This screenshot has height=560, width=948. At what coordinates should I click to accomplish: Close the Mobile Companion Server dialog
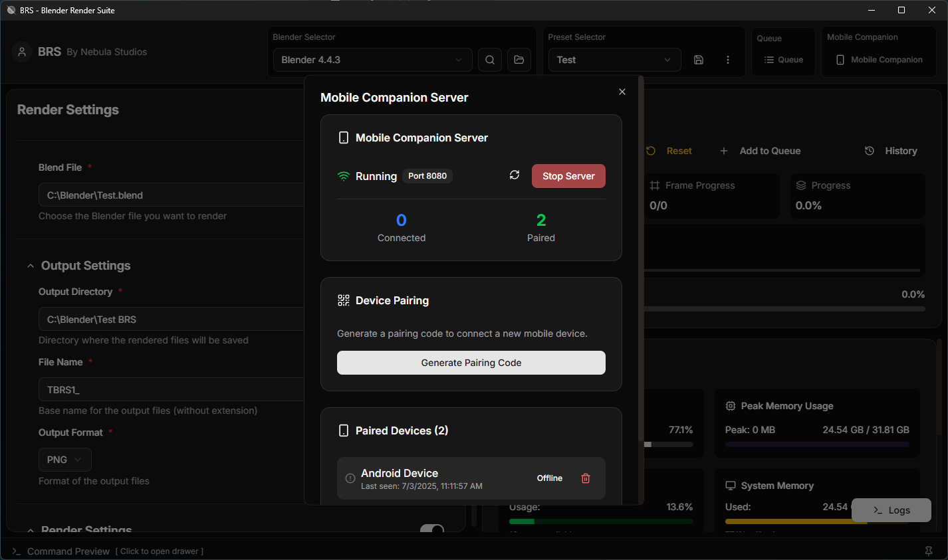click(622, 92)
